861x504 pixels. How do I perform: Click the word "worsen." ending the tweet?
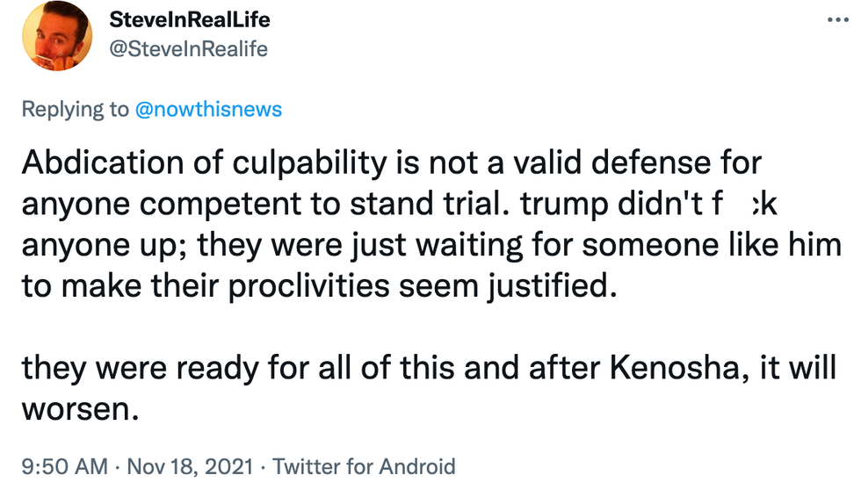[81, 408]
